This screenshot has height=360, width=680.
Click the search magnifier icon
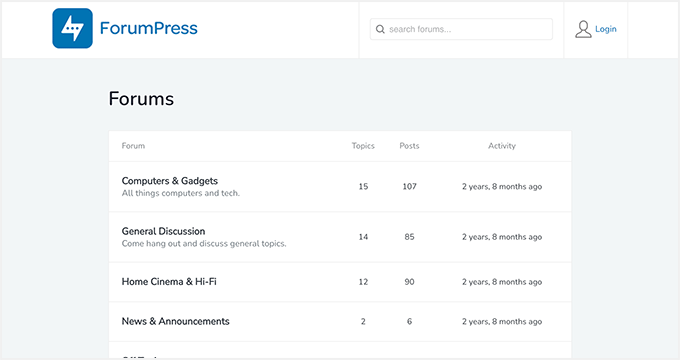380,29
